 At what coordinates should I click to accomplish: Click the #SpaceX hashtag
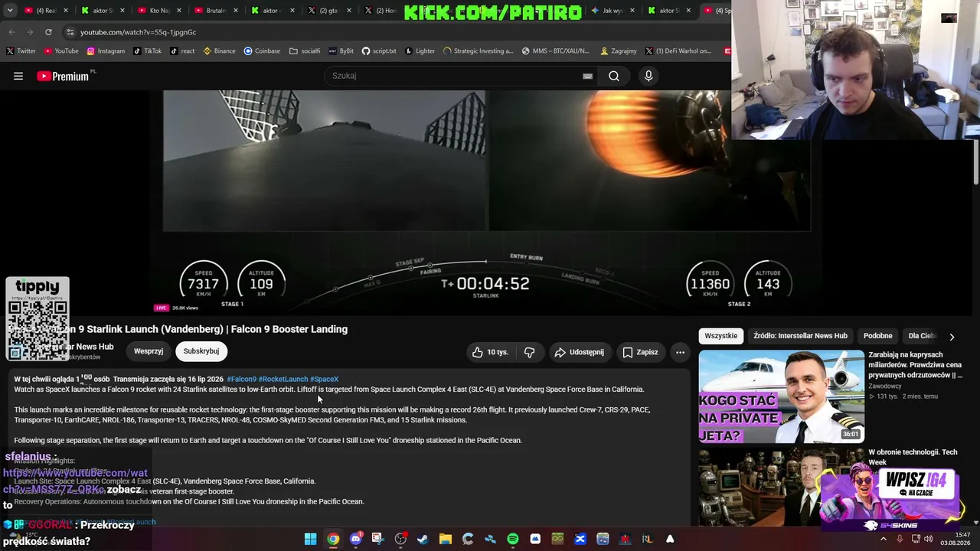coord(324,379)
